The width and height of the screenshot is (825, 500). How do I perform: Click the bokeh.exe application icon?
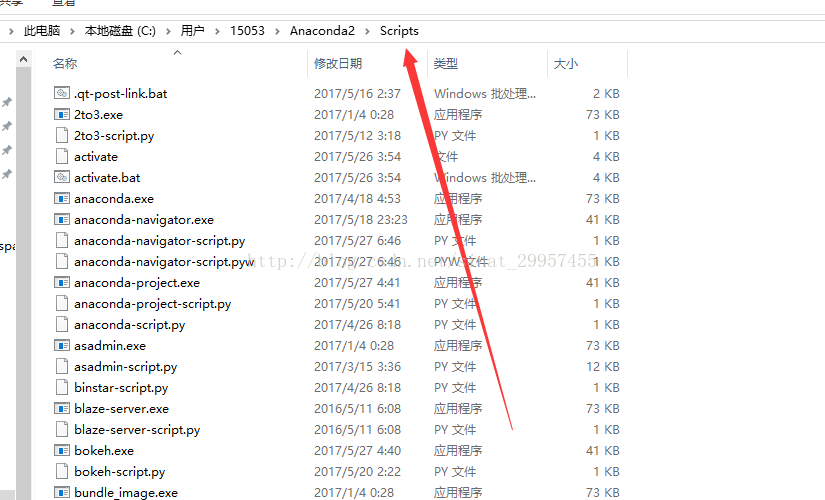click(62, 451)
